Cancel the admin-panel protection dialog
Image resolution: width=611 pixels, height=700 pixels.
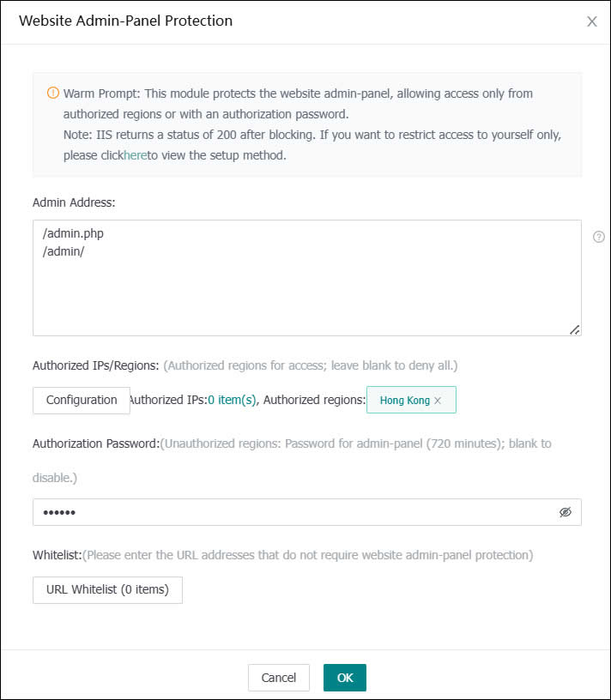[278, 678]
